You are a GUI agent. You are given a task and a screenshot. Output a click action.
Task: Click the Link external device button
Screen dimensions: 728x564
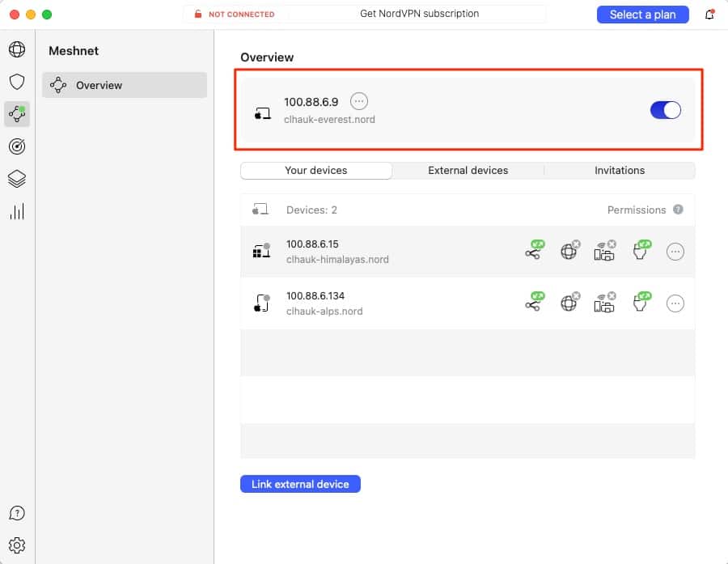pos(300,484)
